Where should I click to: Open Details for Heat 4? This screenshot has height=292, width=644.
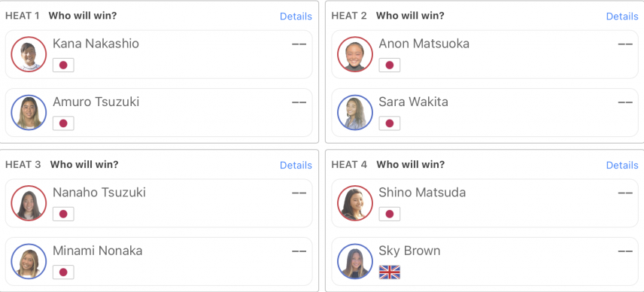(x=622, y=165)
